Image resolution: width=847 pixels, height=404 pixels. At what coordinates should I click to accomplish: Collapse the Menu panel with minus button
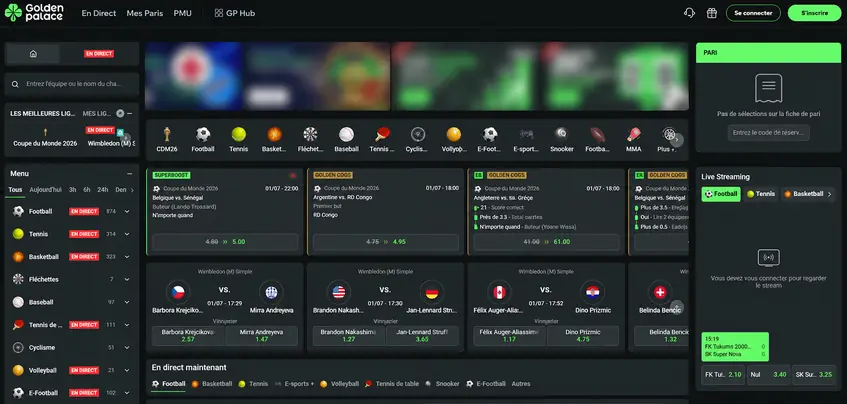coord(130,174)
